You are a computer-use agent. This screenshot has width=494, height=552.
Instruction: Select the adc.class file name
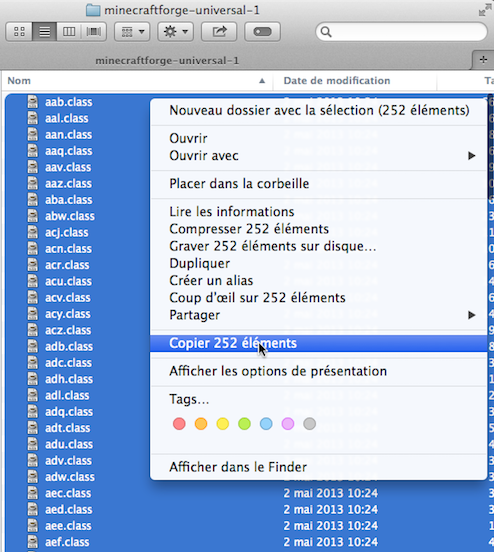point(68,363)
